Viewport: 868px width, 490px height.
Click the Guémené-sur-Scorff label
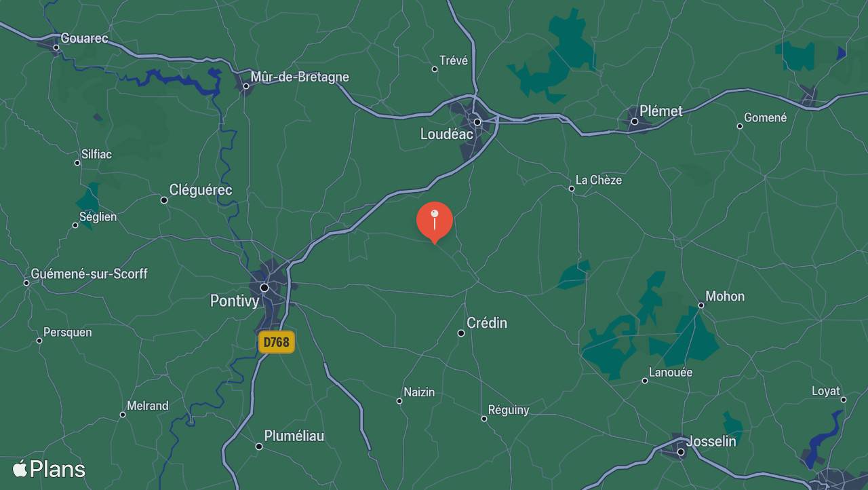(89, 274)
